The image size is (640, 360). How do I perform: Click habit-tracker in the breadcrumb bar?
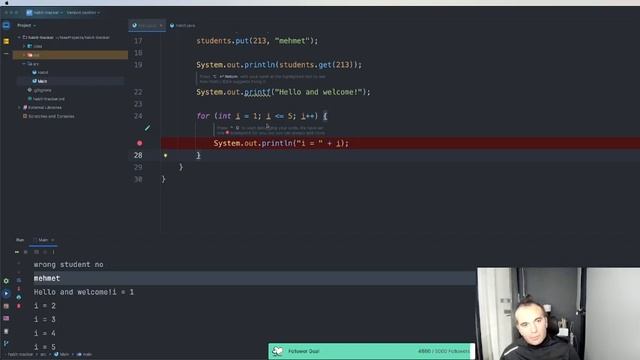click(20, 354)
